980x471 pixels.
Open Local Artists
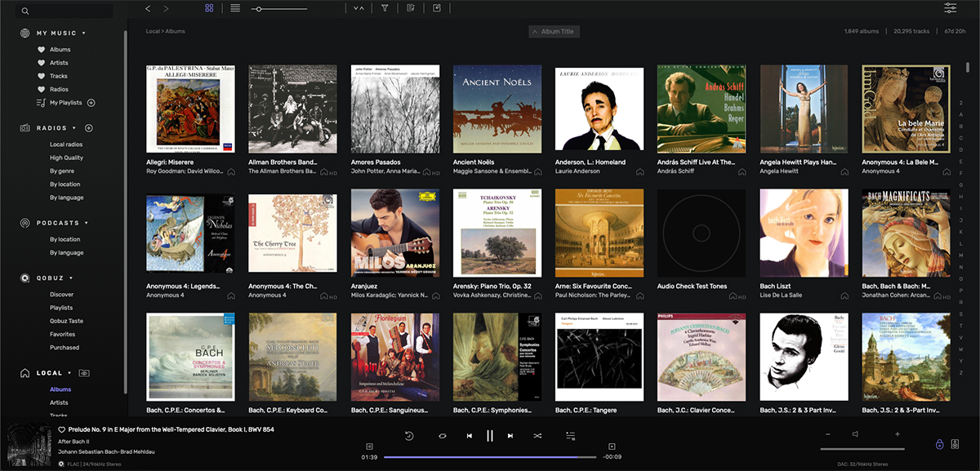[x=59, y=402]
